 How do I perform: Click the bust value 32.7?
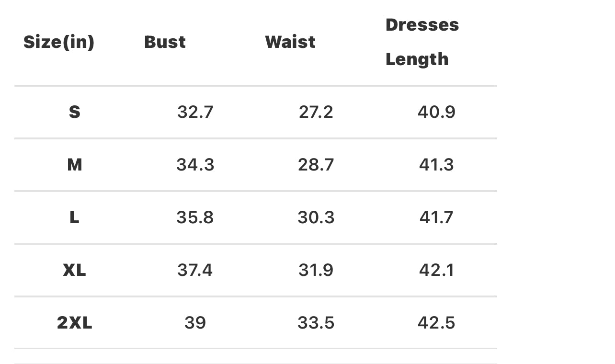(x=195, y=112)
